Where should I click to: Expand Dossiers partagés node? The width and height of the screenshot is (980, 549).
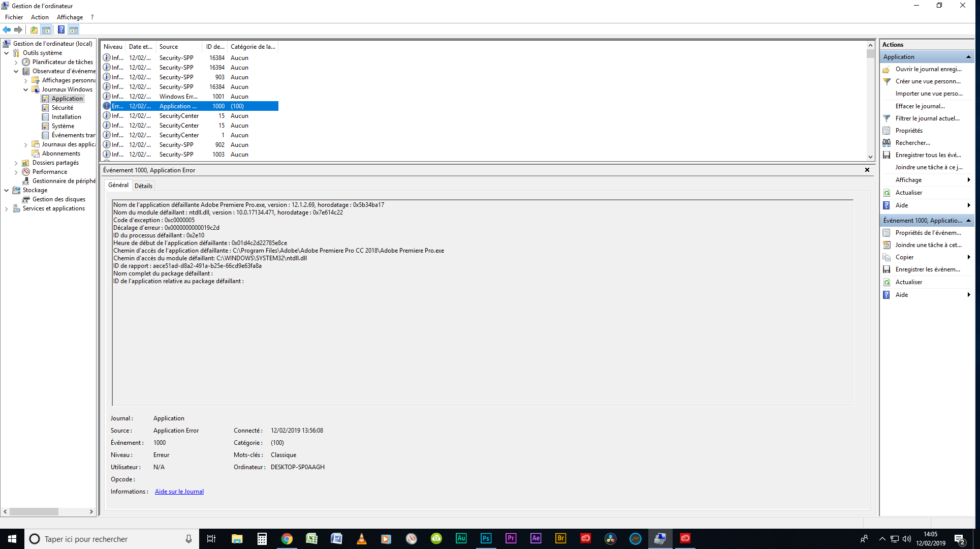pyautogui.click(x=16, y=163)
